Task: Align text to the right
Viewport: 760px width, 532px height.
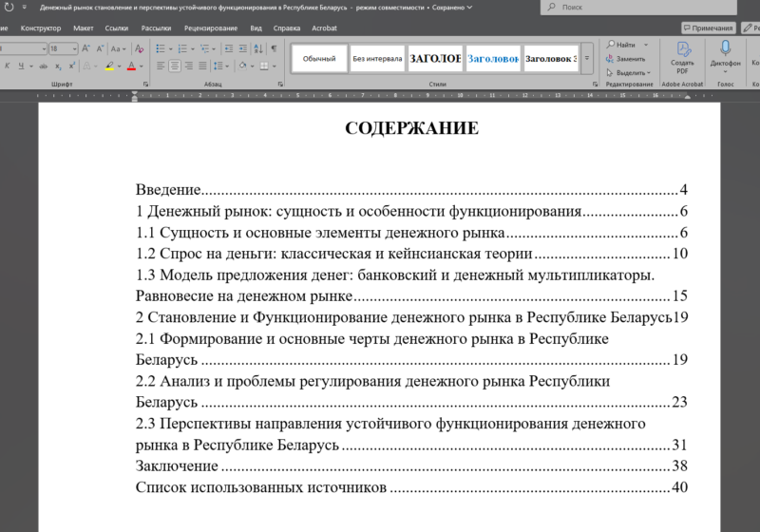Action: tap(188, 66)
